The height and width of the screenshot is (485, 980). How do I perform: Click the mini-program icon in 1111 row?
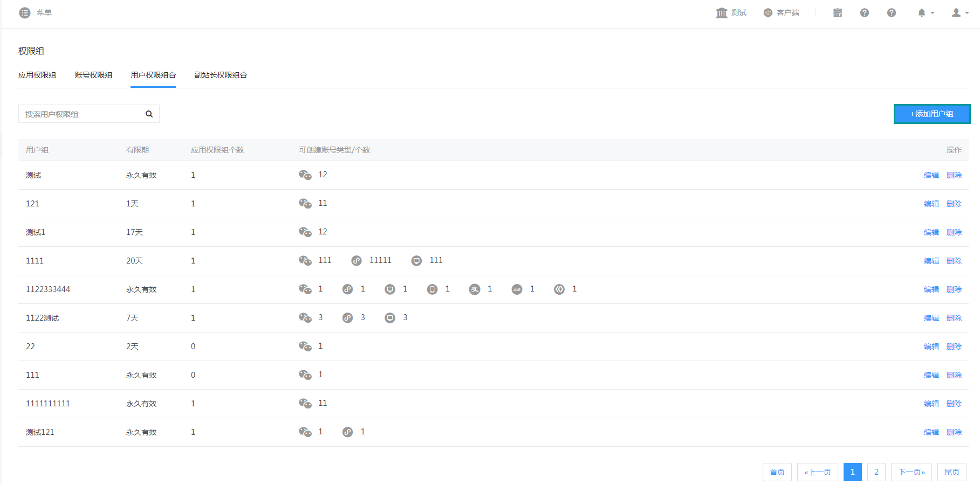[357, 261]
